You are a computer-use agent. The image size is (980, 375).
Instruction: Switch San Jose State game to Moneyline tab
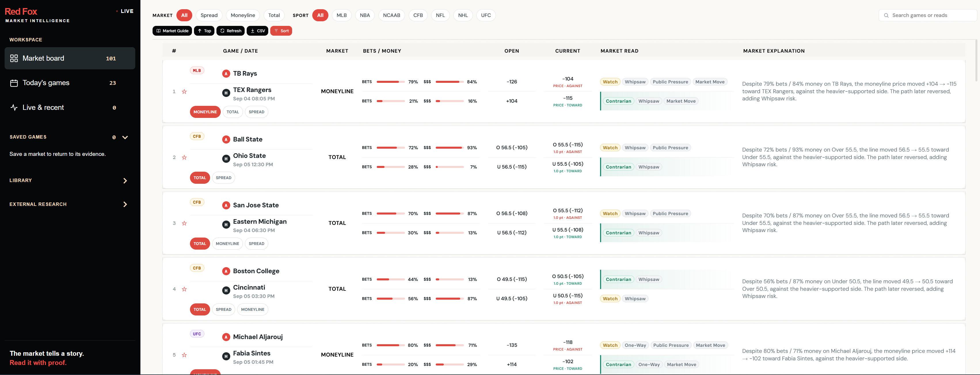tap(227, 244)
